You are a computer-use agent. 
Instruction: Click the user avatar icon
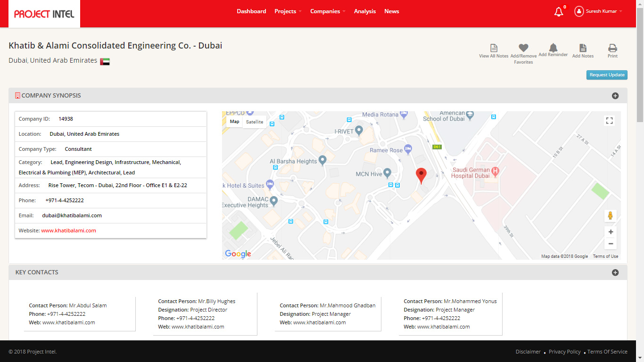pos(579,11)
